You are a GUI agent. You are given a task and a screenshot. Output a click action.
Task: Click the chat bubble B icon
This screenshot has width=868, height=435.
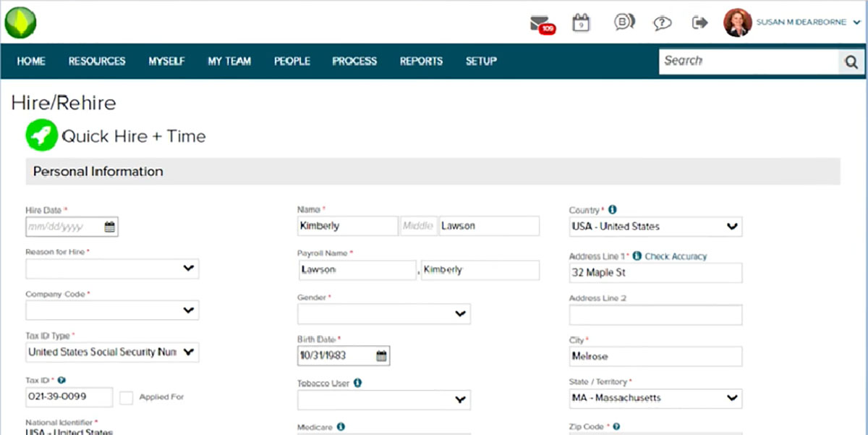click(624, 22)
